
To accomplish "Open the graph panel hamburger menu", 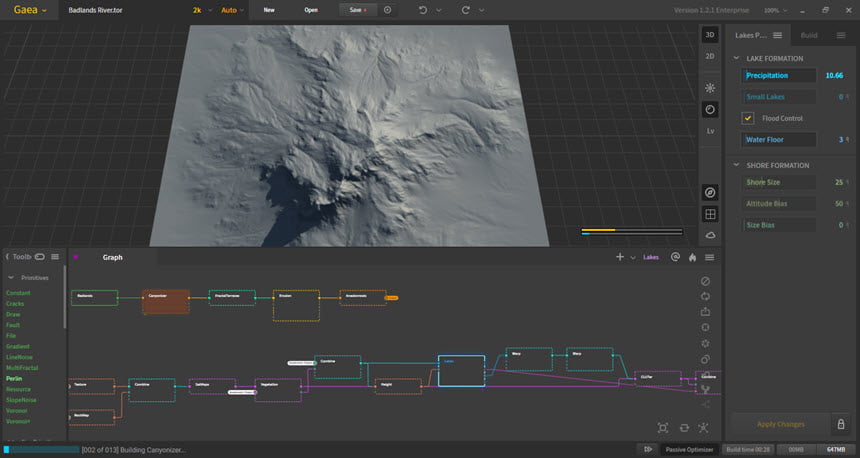I will (x=709, y=257).
